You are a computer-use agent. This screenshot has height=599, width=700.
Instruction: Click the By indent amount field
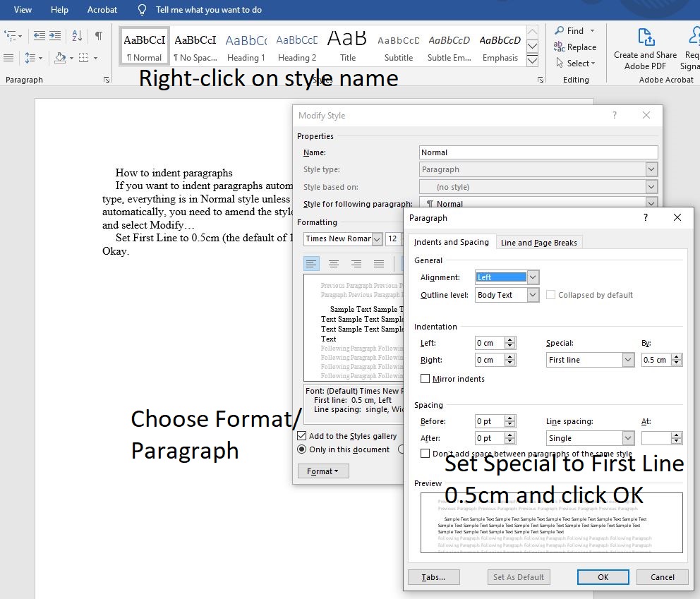point(656,360)
